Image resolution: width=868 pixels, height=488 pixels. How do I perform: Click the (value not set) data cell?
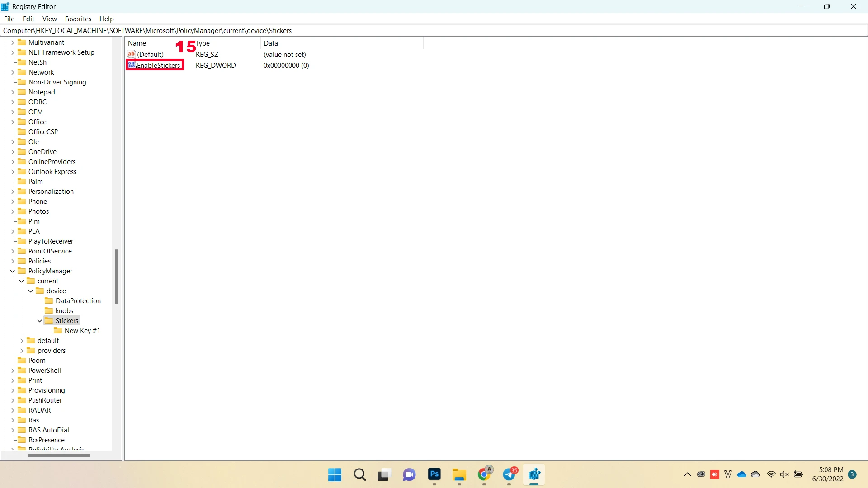[285, 55]
